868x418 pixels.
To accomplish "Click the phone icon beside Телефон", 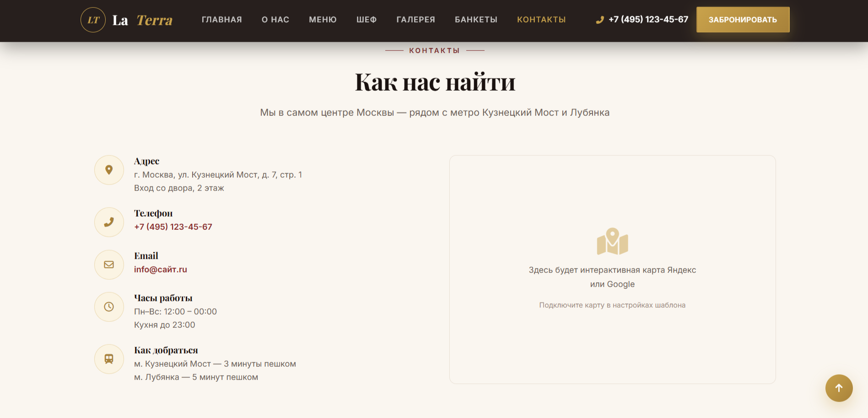I will point(109,222).
